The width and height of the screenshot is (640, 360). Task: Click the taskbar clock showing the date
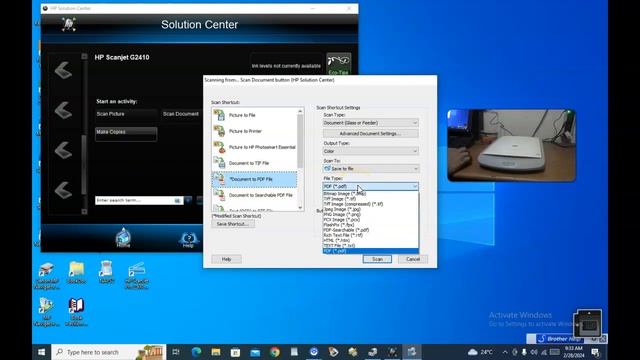pyautogui.click(x=573, y=352)
